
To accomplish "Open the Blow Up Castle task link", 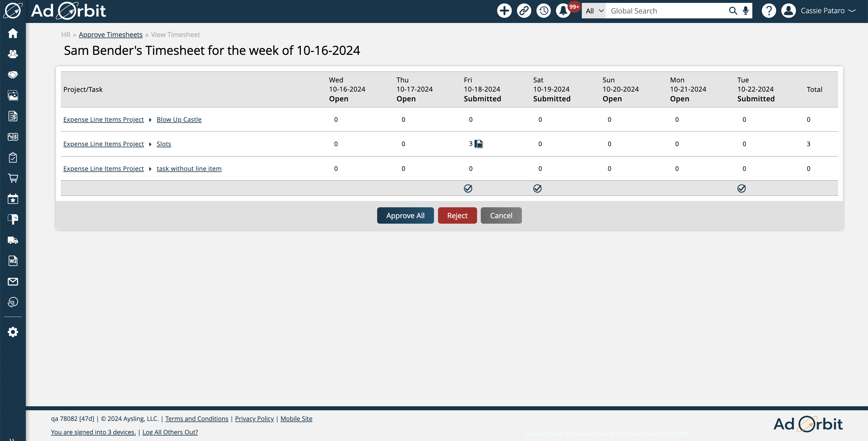I will [179, 119].
